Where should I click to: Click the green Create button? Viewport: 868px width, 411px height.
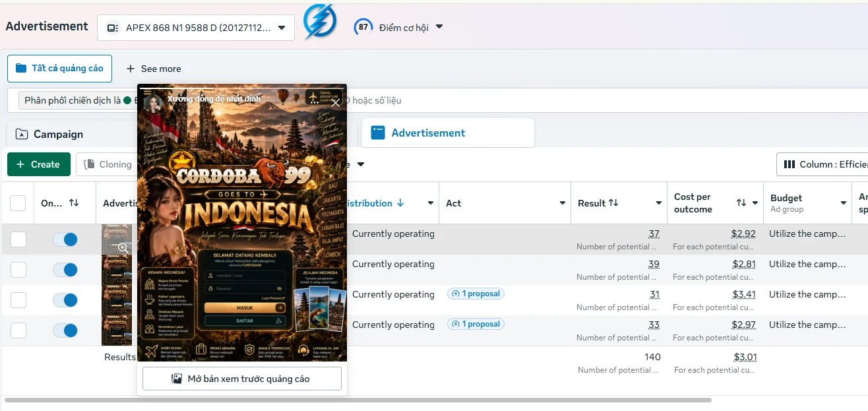(39, 164)
